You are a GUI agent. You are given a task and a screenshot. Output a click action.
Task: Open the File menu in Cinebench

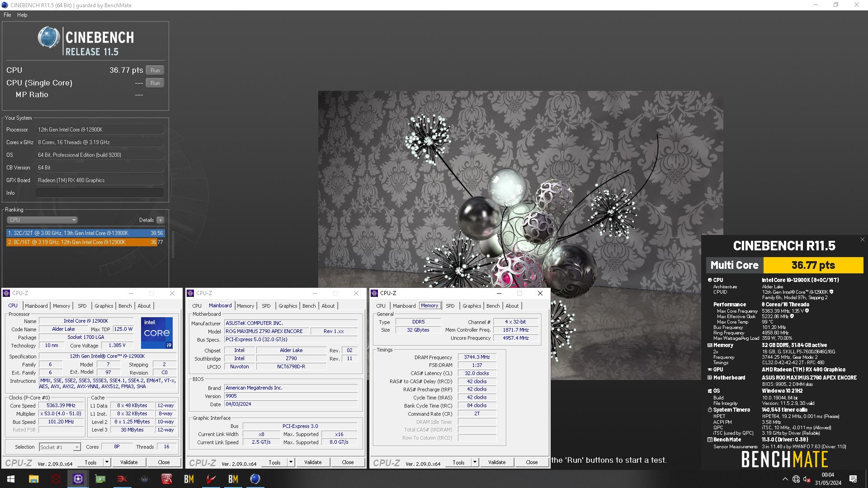coord(7,15)
